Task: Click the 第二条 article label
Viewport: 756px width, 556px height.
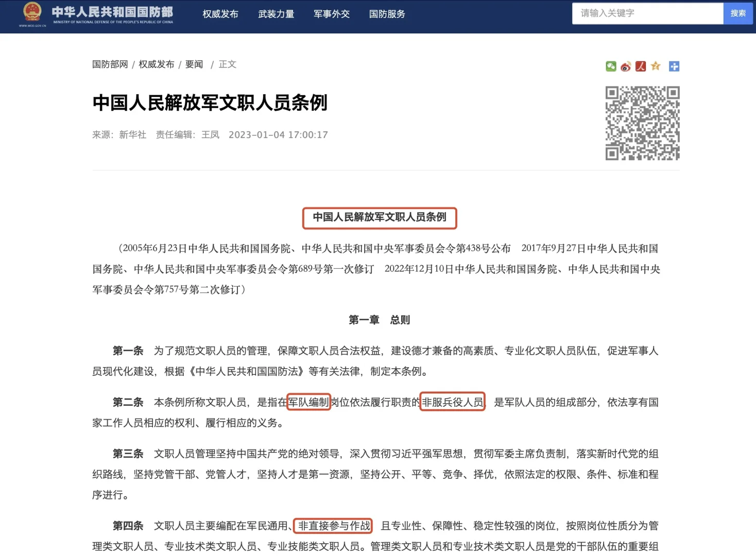Action: tap(128, 403)
